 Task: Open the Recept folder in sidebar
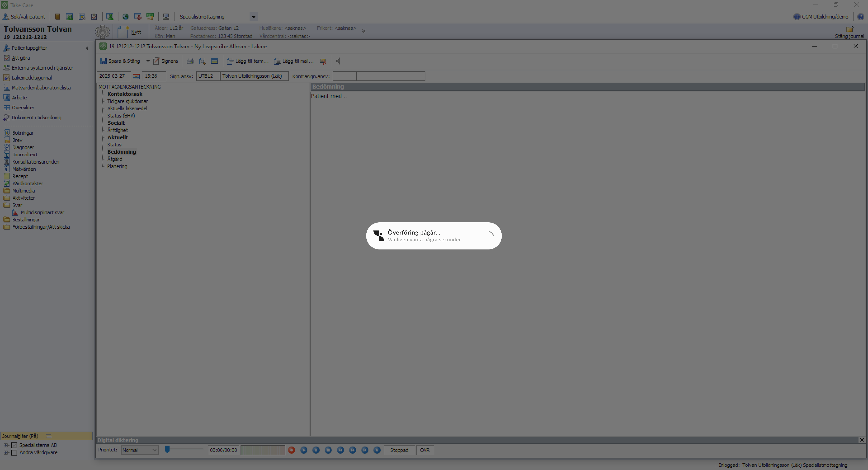(x=16, y=176)
